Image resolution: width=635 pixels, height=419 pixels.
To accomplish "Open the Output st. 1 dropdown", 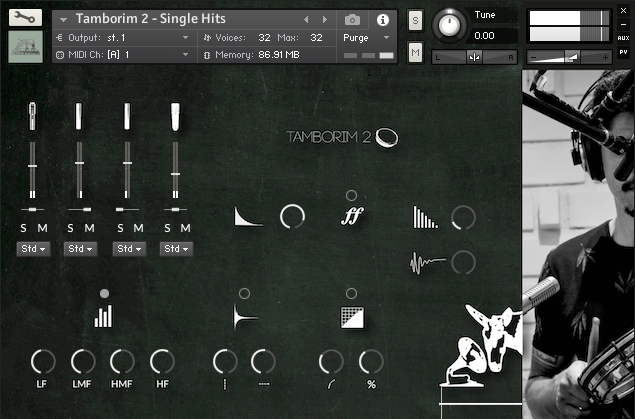I will [x=125, y=38].
